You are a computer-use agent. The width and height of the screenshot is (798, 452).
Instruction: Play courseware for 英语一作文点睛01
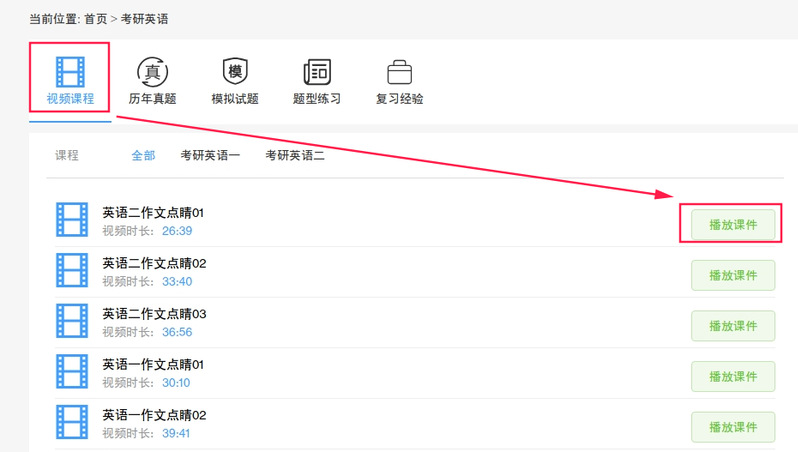tap(732, 376)
